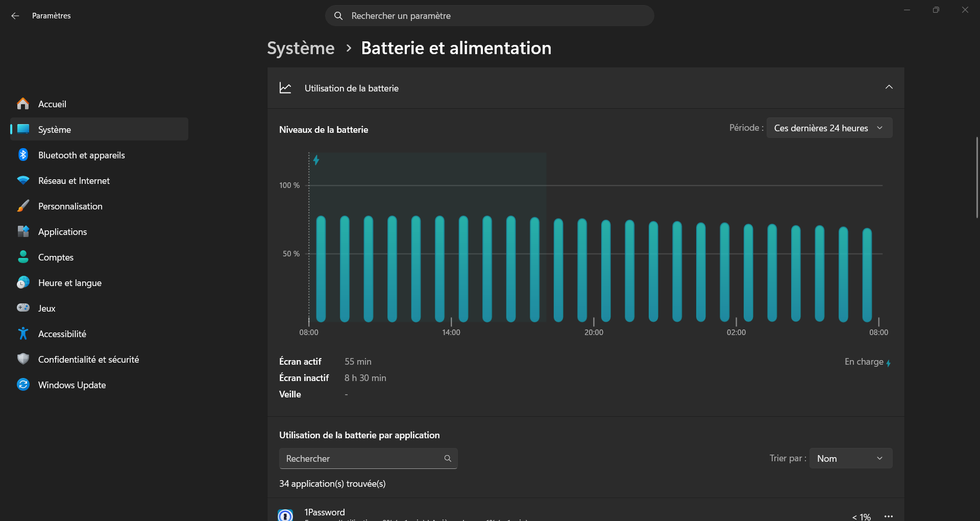
Task: Click the charging bolt icon on chart
Action: click(x=316, y=160)
